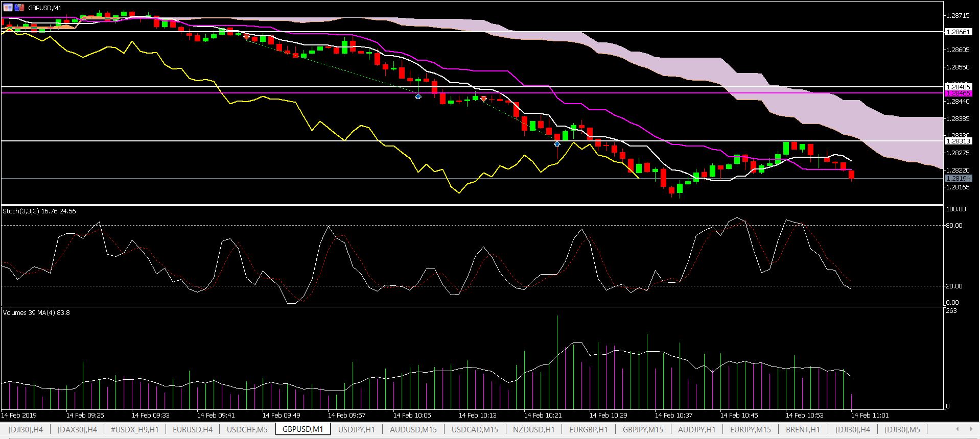Select the magenta 1.28466 price label

(958, 93)
